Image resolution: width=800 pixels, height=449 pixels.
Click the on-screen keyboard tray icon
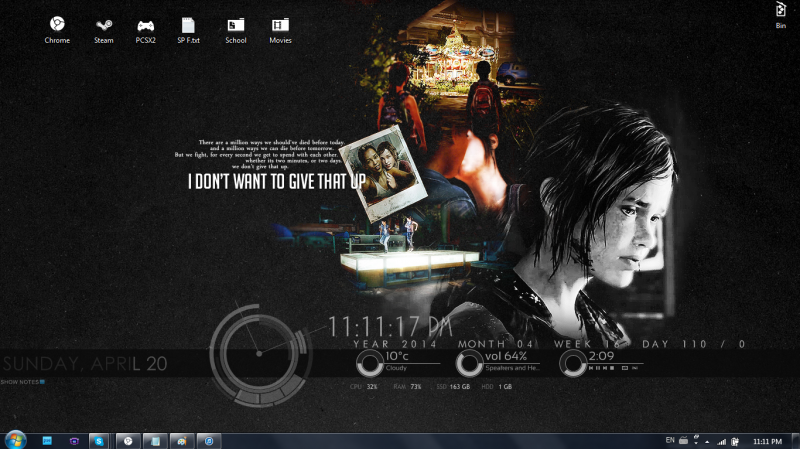[x=683, y=440]
